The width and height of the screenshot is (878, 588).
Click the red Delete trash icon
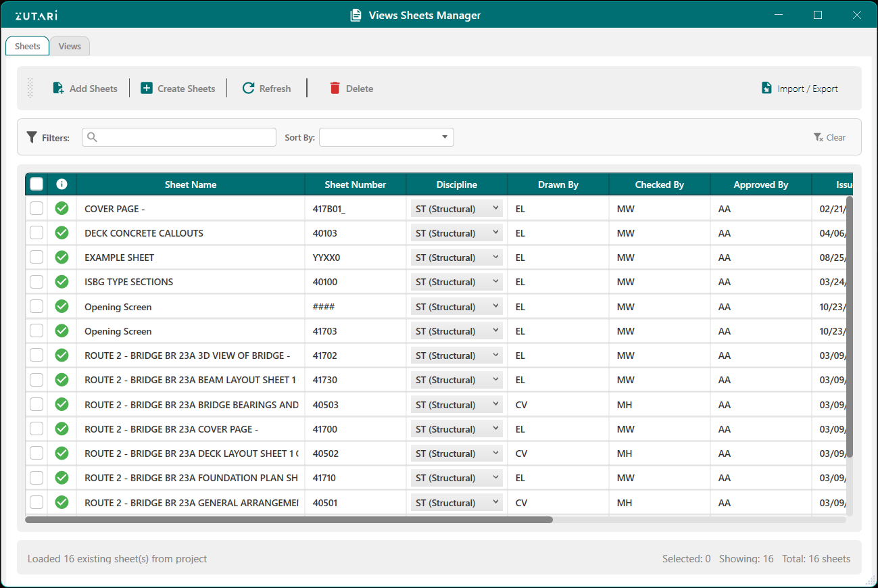[335, 89]
